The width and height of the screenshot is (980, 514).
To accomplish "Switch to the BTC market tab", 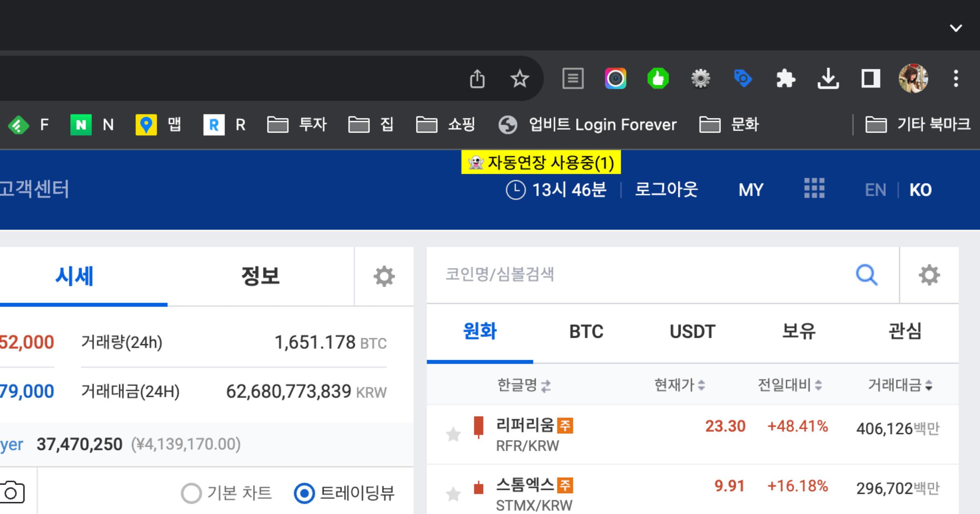I will pos(586,332).
